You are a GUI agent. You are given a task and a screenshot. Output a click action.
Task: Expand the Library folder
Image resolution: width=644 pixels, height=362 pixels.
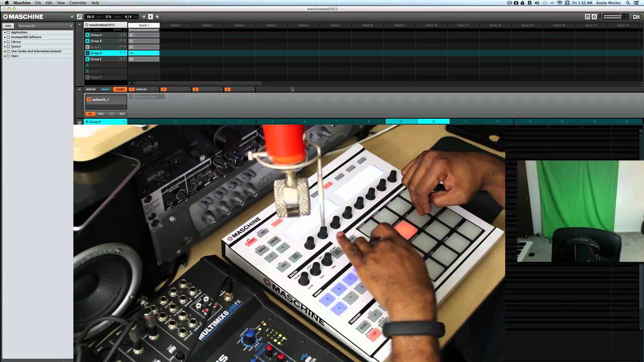(x=5, y=42)
